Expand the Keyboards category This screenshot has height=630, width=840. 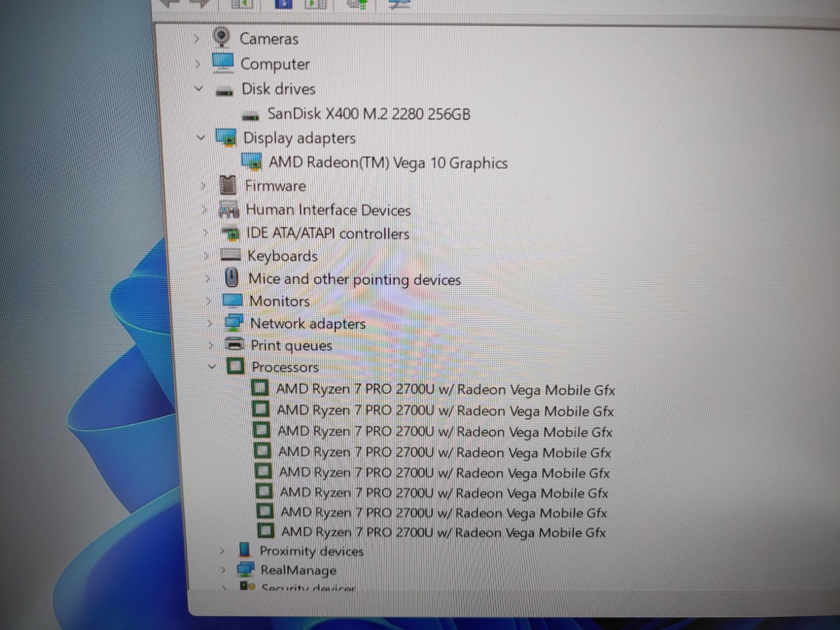(x=206, y=256)
